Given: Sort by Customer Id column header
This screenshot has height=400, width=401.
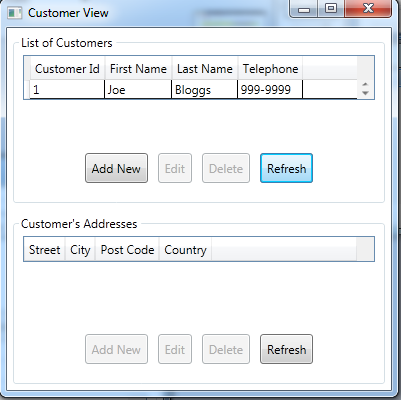Looking at the screenshot, I should click(x=67, y=69).
